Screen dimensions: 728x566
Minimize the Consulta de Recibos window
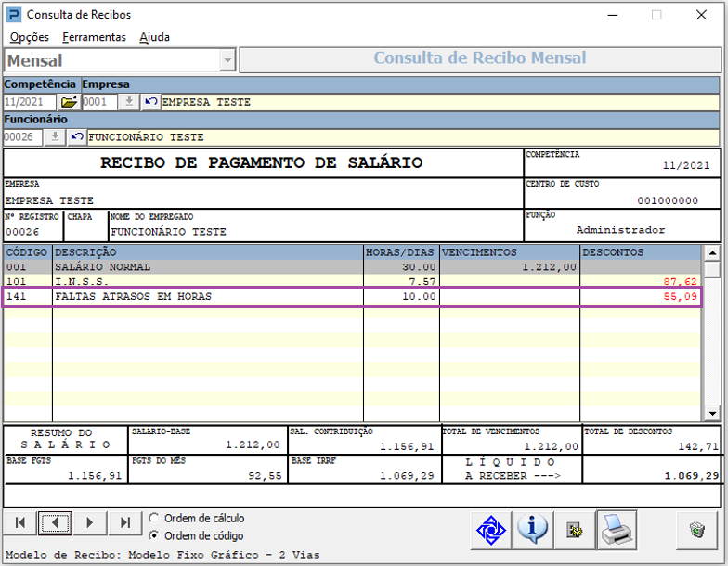click(613, 15)
